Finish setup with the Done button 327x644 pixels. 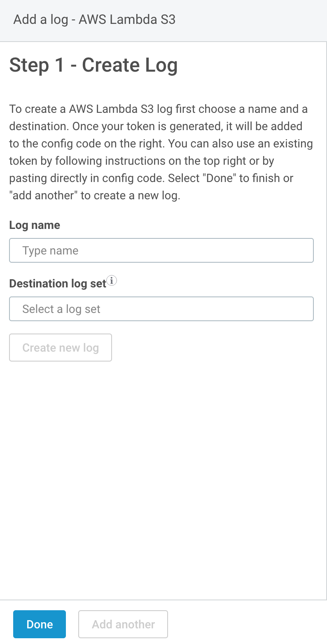(x=40, y=624)
